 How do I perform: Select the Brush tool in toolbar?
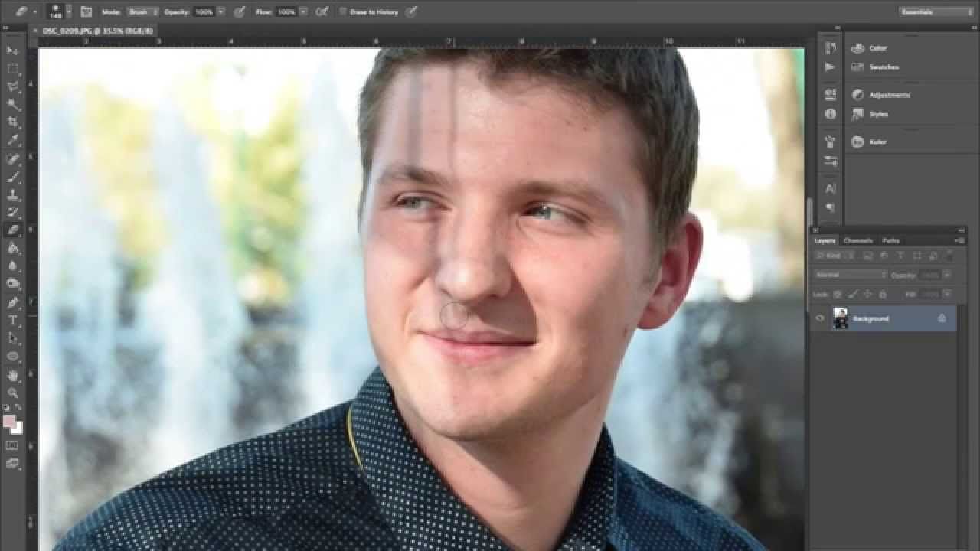pos(13,177)
